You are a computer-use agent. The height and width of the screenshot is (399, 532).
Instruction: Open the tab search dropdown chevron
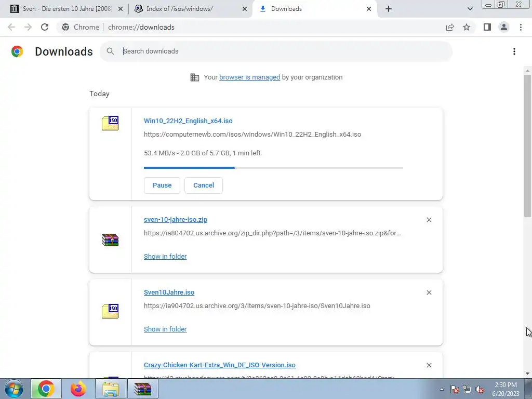[x=470, y=9]
